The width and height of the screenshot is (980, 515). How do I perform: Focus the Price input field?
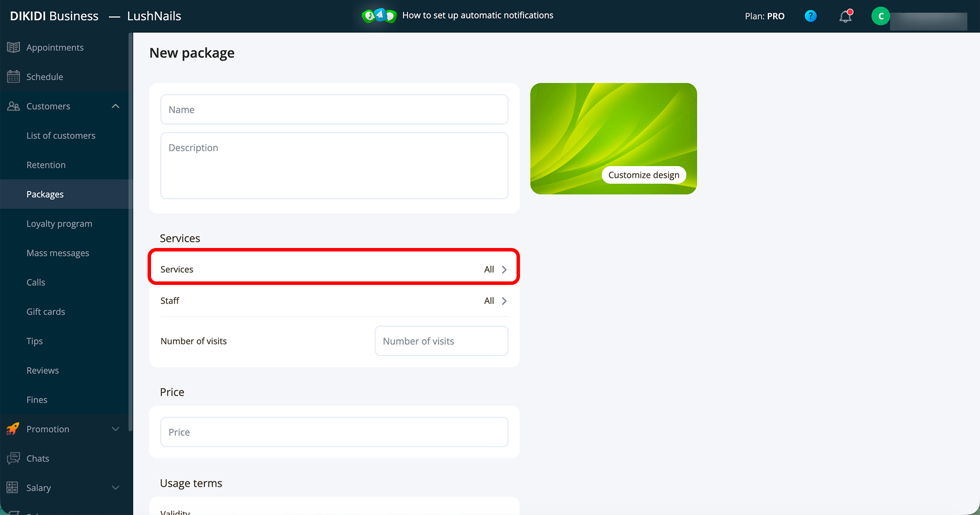(x=334, y=432)
